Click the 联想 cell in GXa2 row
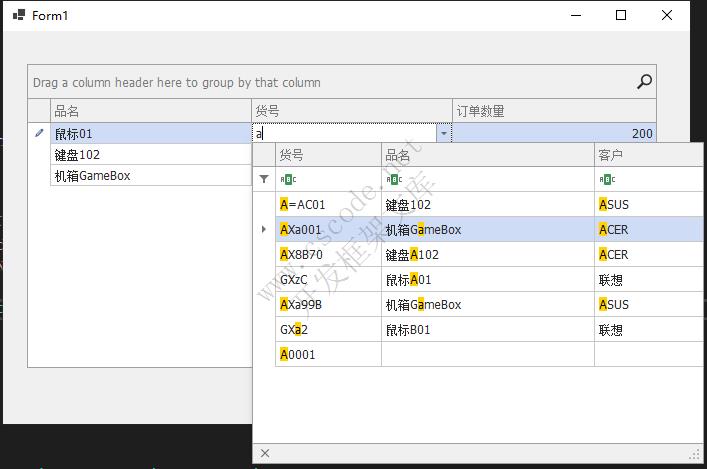Image resolution: width=707 pixels, height=469 pixels. click(x=649, y=330)
